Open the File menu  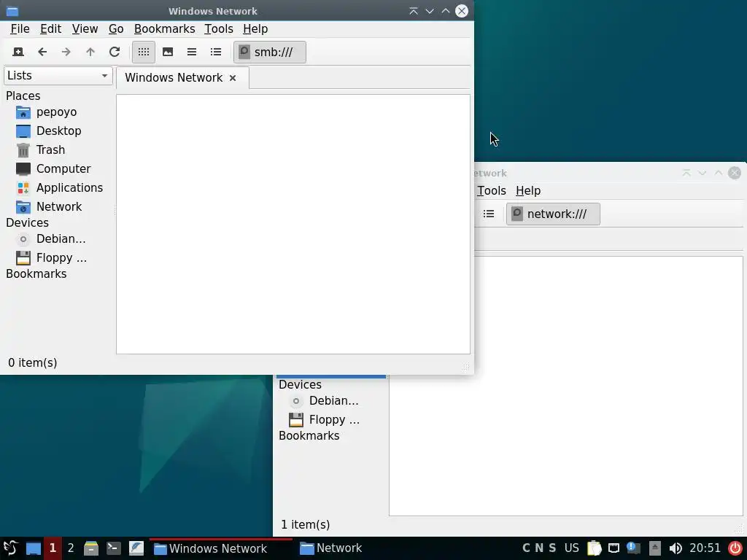tap(20, 29)
